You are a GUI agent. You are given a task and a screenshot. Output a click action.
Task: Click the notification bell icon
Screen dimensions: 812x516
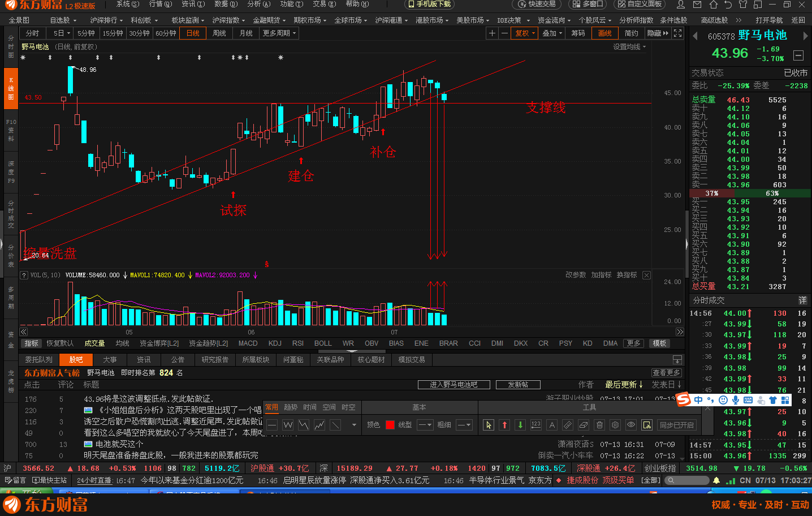coord(716,480)
